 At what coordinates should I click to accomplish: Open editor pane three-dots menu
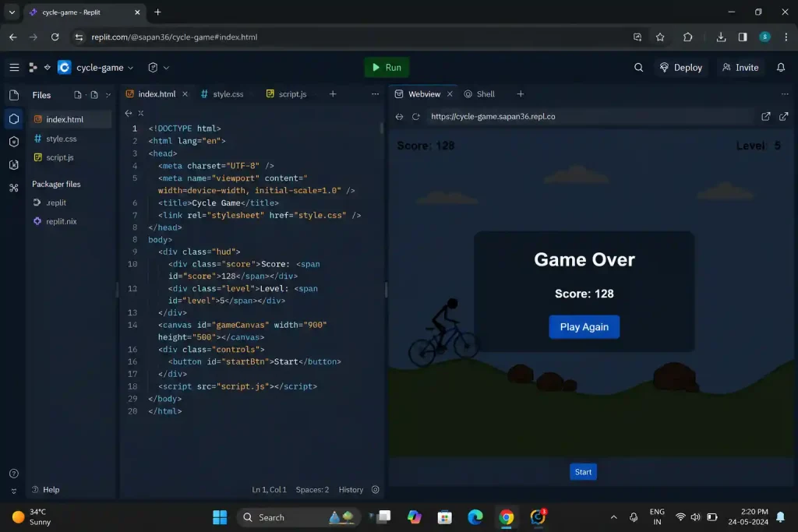pos(375,94)
